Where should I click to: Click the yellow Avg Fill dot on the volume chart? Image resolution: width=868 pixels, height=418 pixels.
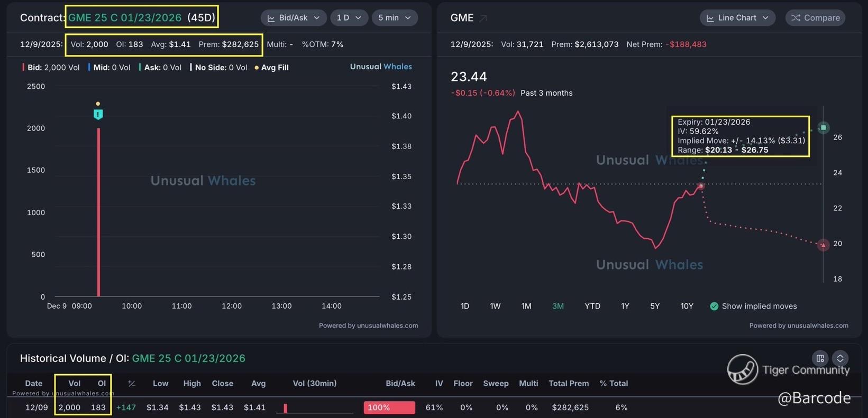[x=98, y=104]
